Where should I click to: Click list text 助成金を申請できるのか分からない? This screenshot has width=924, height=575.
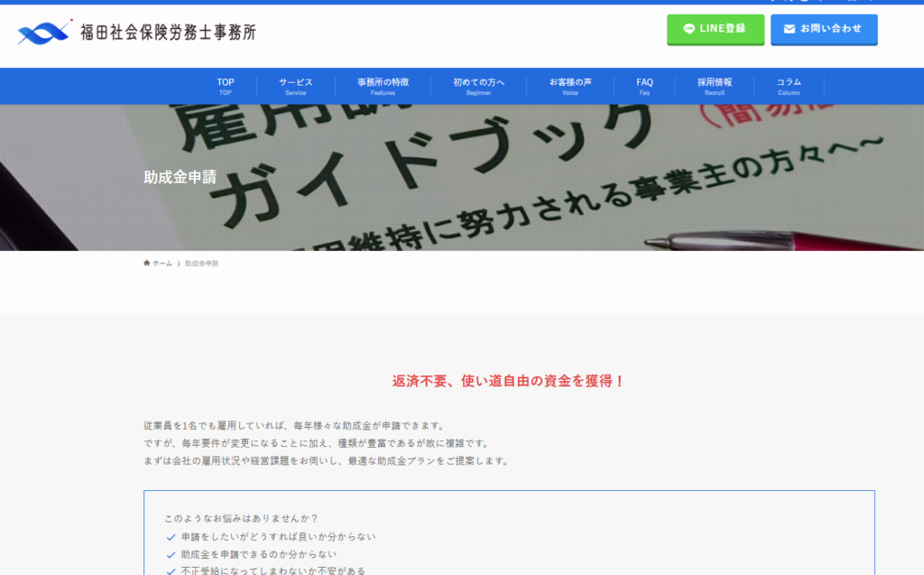point(259,554)
